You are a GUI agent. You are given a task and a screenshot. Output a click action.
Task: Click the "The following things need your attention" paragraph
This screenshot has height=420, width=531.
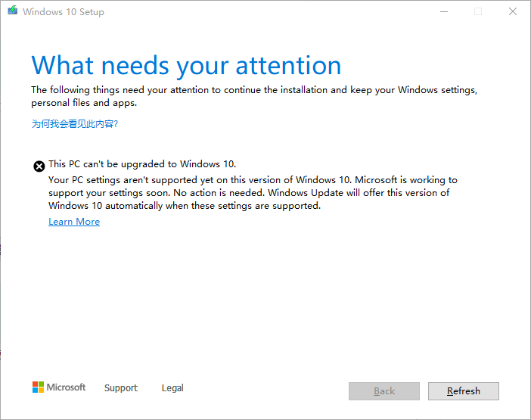click(x=254, y=96)
